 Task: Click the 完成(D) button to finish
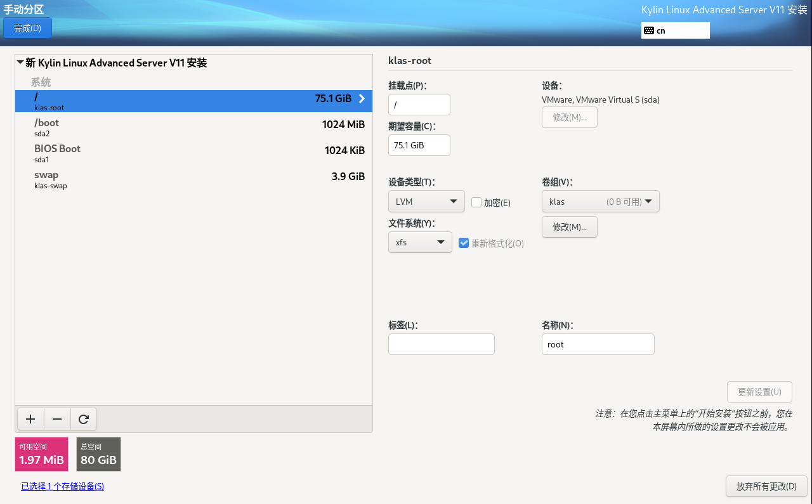click(x=27, y=28)
